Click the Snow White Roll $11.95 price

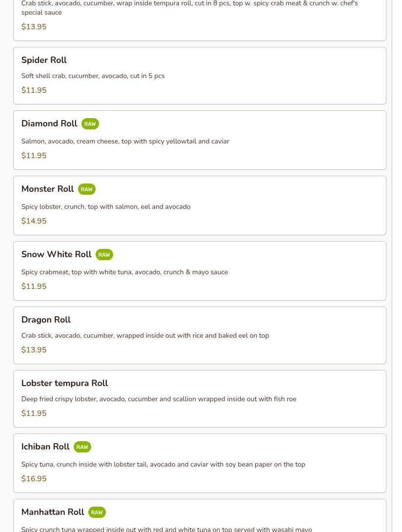point(34,286)
